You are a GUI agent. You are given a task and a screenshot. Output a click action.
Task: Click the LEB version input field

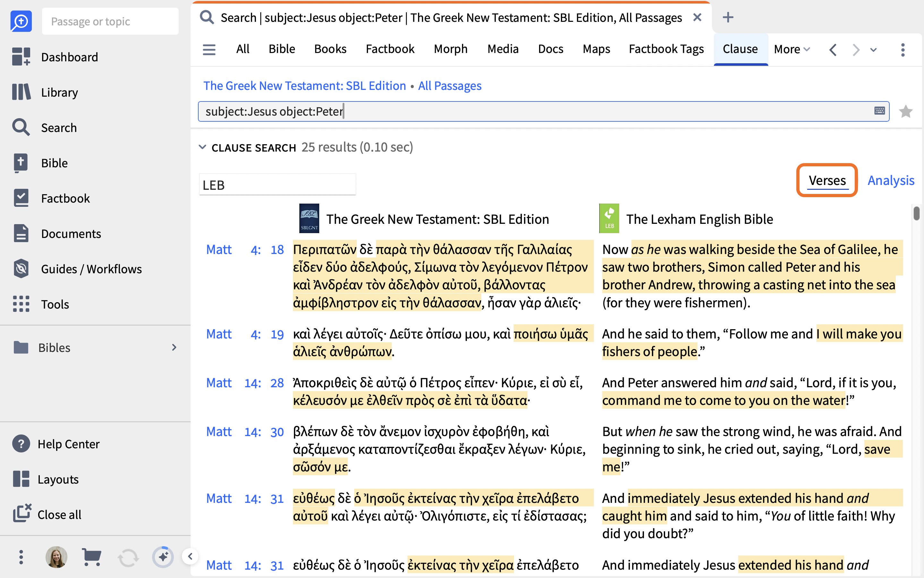[x=277, y=185]
